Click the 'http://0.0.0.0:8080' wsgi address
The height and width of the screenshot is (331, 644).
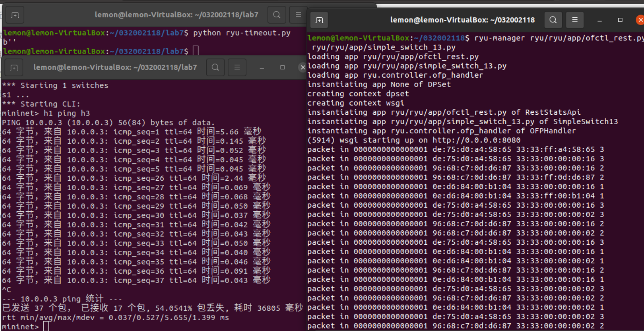point(477,140)
